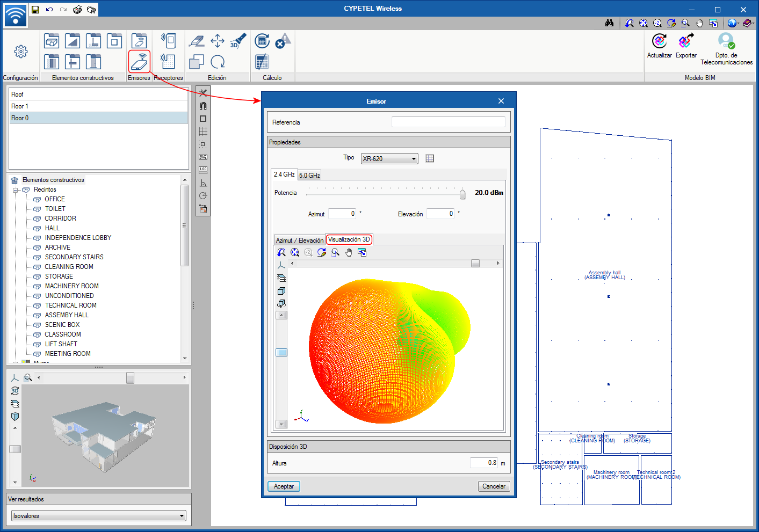Image resolution: width=759 pixels, height=532 pixels.
Task: Select the Emisores transmitter tool
Action: click(139, 61)
